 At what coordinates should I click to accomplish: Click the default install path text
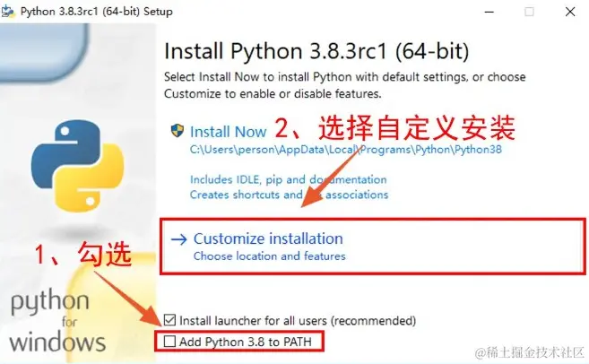[x=345, y=150]
